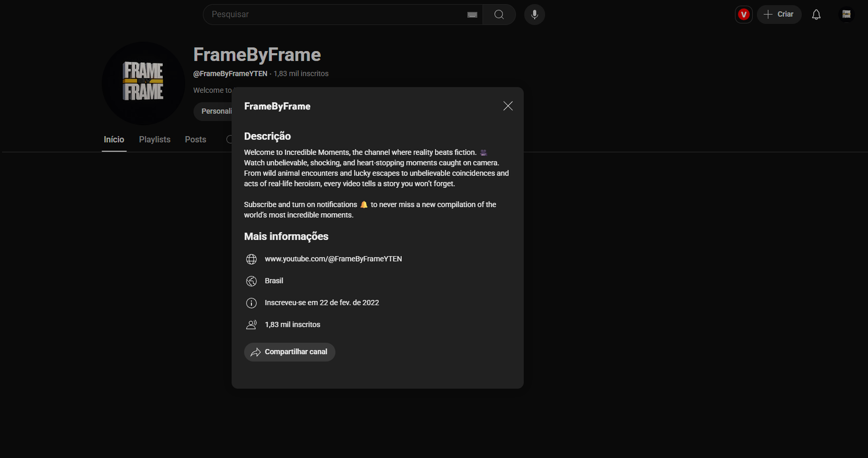
Task: Share channel via Compartilhar canal
Action: [x=290, y=352]
